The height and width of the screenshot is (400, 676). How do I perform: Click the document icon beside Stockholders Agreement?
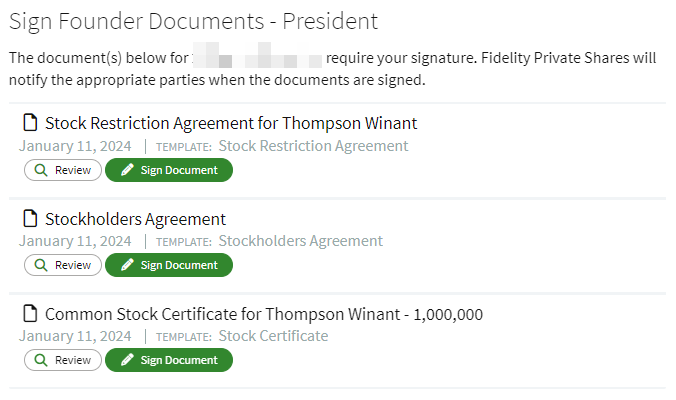[x=30, y=218]
